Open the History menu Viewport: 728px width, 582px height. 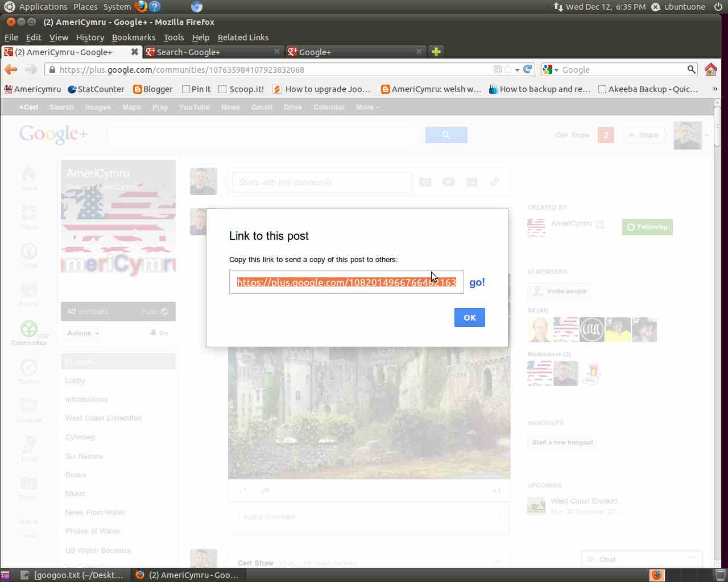[90, 38]
